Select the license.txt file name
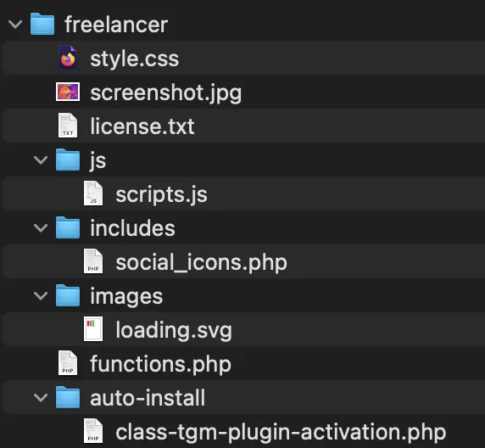Viewport: 485px width, 448px height. click(x=142, y=126)
